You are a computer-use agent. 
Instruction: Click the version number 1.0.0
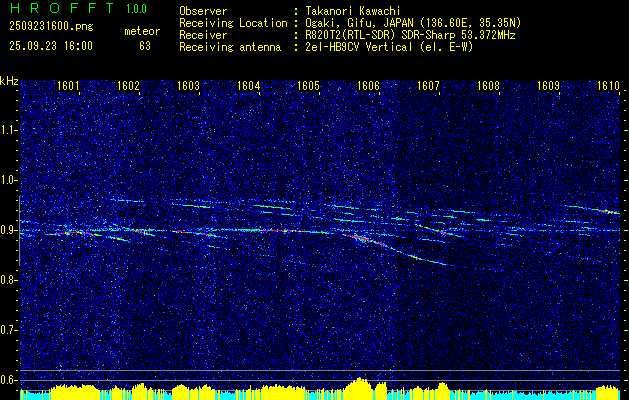[x=136, y=9]
